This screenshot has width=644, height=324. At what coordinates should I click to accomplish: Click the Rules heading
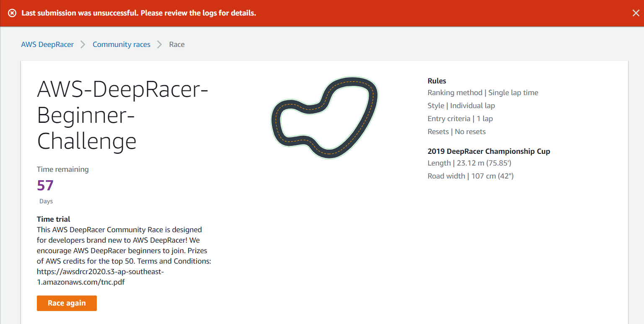437,81
